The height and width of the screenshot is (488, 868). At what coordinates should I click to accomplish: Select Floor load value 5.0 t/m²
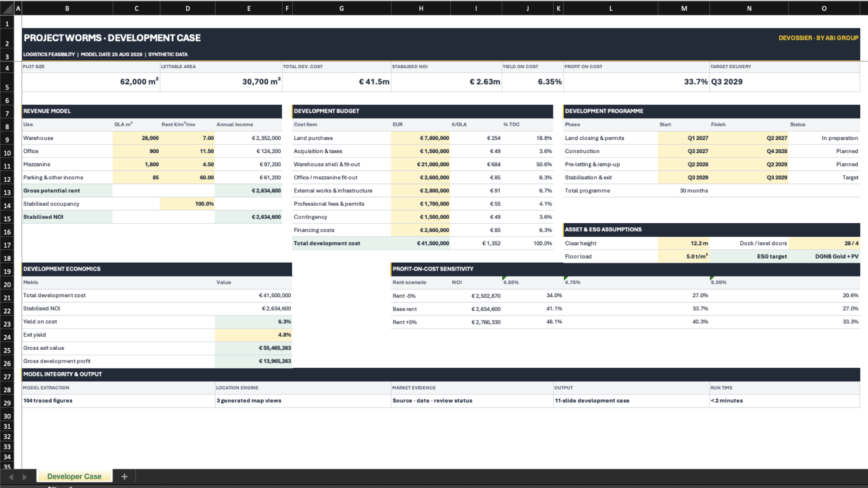click(x=684, y=256)
